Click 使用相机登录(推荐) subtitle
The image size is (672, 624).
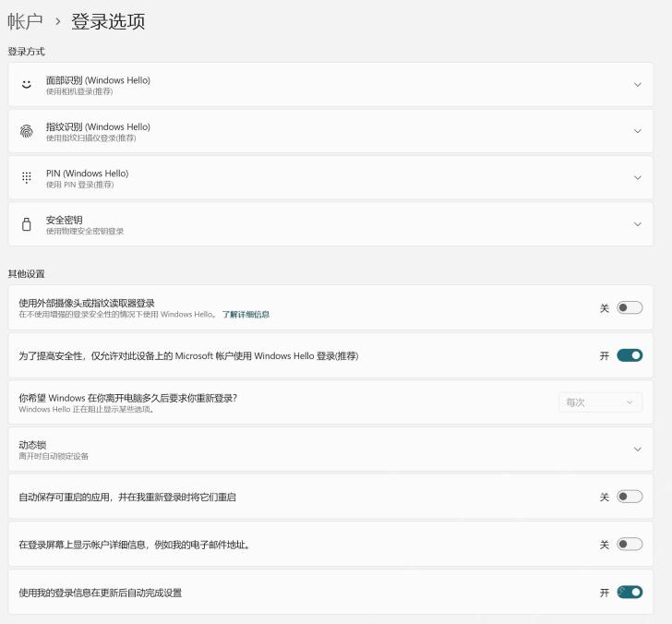click(x=79, y=91)
